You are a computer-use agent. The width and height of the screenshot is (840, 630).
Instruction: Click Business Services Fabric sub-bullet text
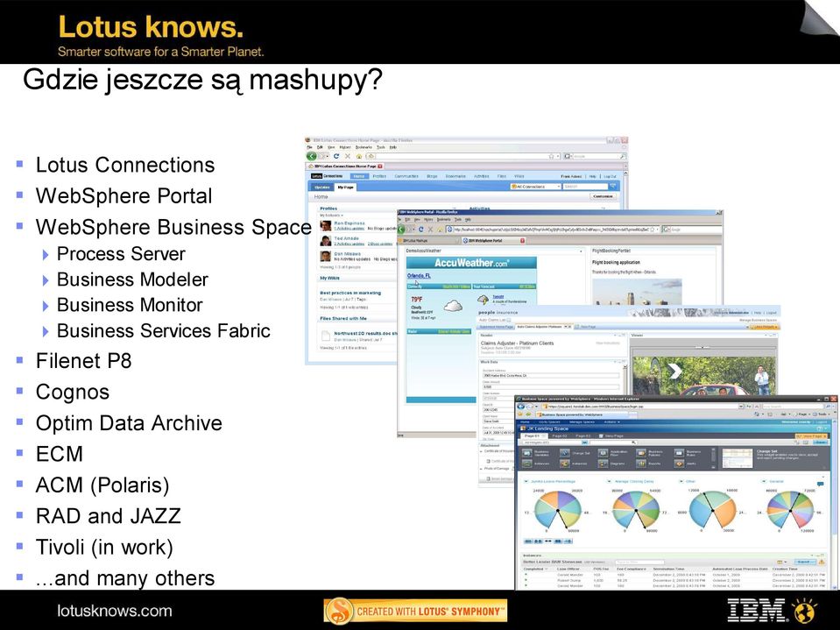click(x=164, y=330)
